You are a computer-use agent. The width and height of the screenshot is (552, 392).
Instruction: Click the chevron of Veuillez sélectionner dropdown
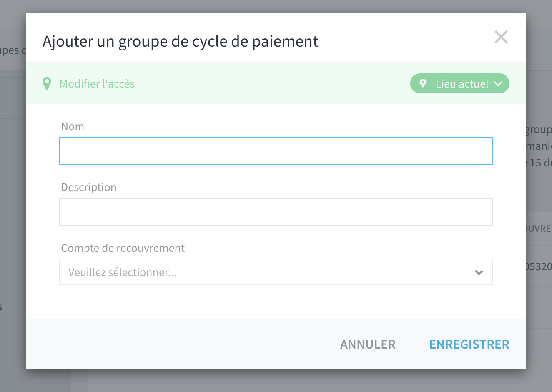(479, 272)
